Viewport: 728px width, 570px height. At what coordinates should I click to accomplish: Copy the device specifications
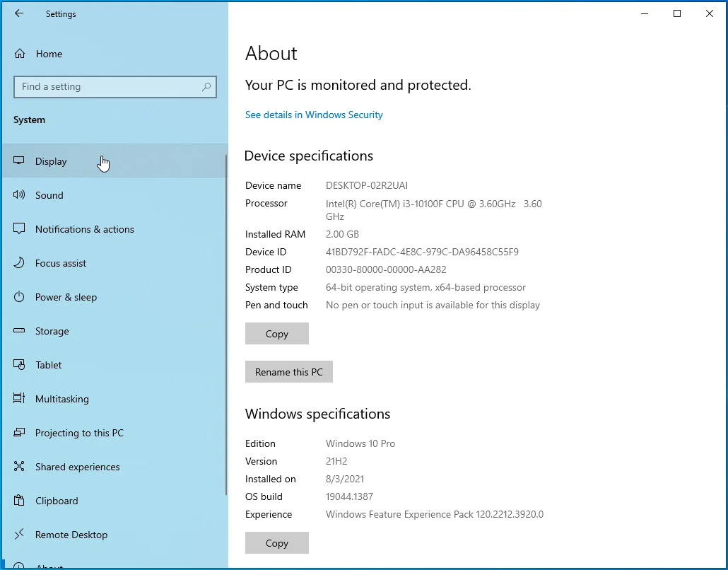point(277,334)
